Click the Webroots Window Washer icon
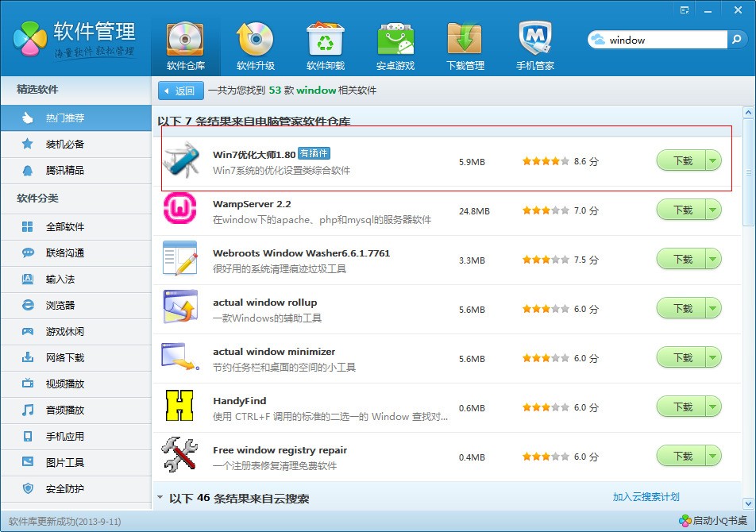This screenshot has width=756, height=532. [179, 258]
